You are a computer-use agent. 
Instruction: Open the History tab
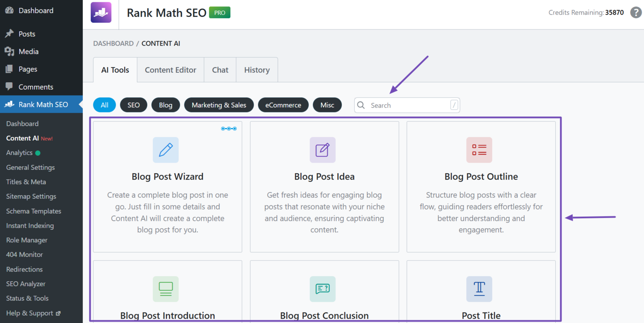click(x=257, y=69)
